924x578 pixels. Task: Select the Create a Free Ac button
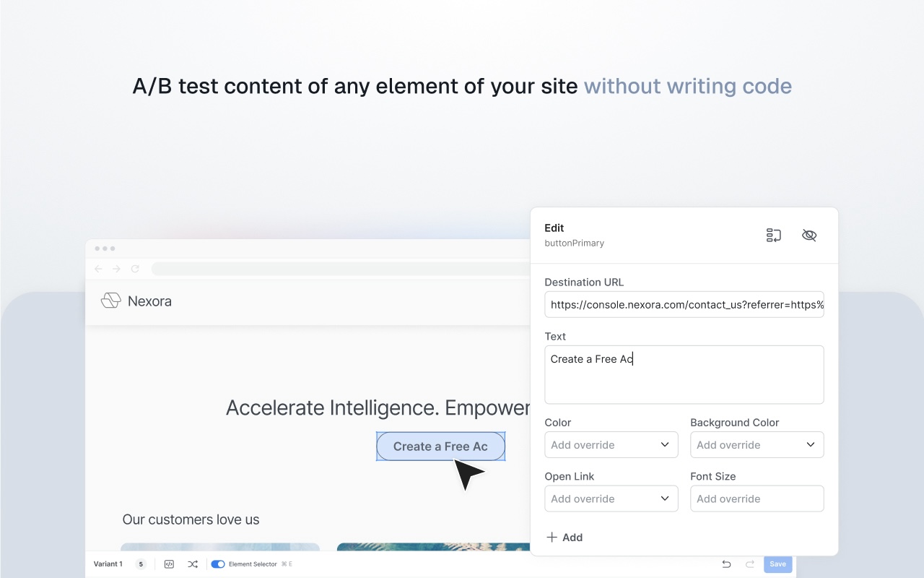(x=441, y=447)
